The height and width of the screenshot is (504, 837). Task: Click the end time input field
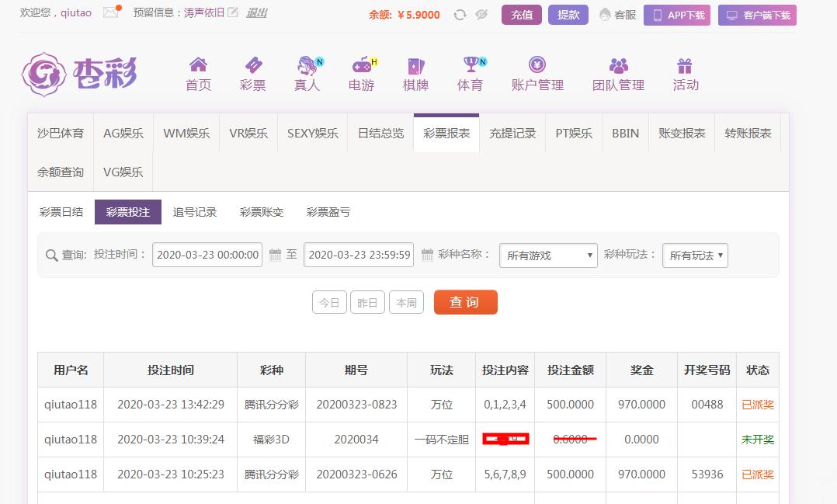point(359,255)
